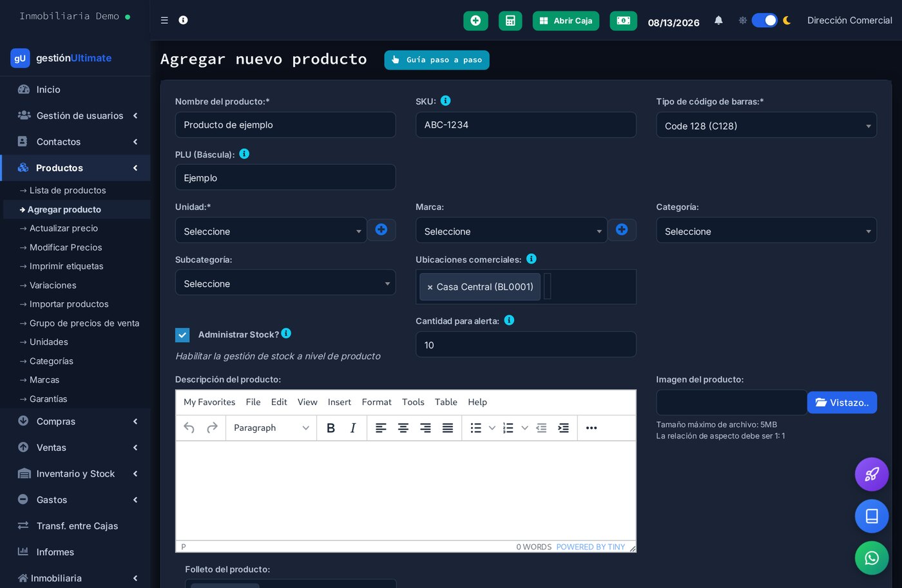This screenshot has height=588, width=902.
Task: Click Cantidad para alerta info icon
Action: pos(509,320)
